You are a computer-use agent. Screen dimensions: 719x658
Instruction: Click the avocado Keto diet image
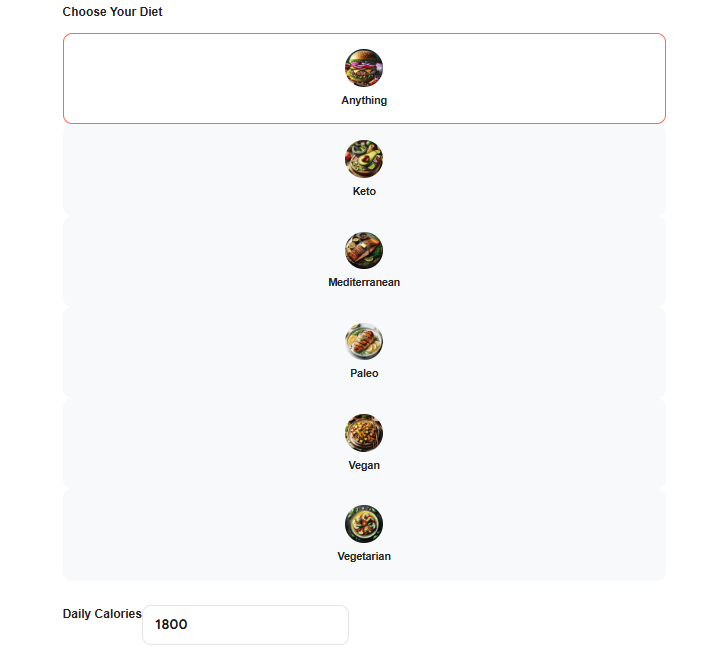tap(364, 159)
